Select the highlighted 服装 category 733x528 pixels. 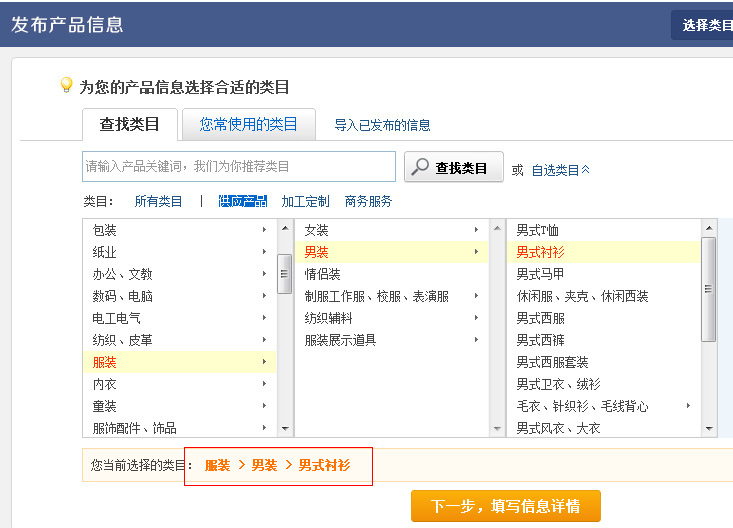point(180,362)
